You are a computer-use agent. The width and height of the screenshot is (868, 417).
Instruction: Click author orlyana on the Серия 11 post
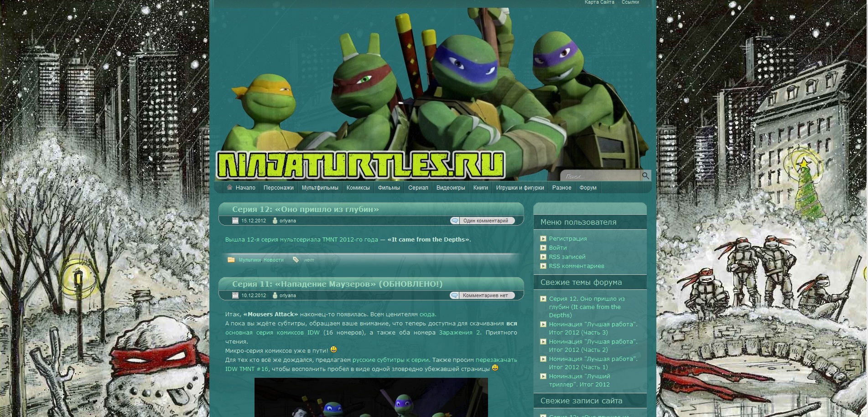pyautogui.click(x=288, y=295)
